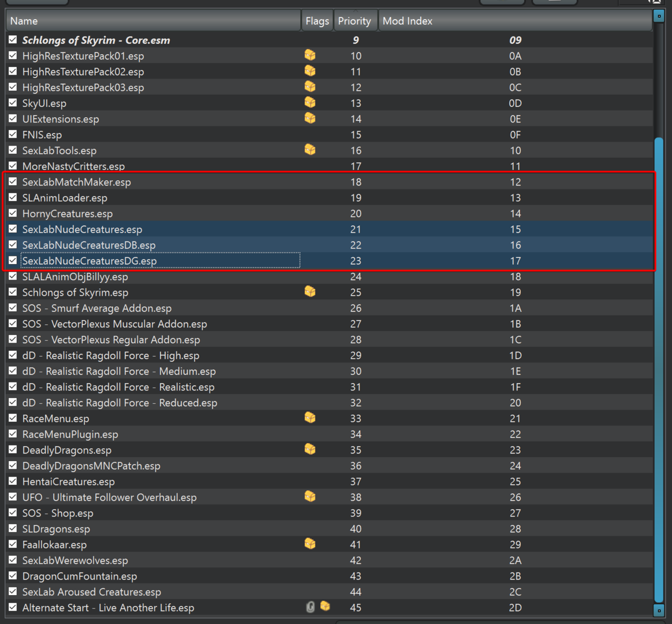
Task: Click the archive flag icon for DeadlyDragons.esp
Action: (x=310, y=450)
